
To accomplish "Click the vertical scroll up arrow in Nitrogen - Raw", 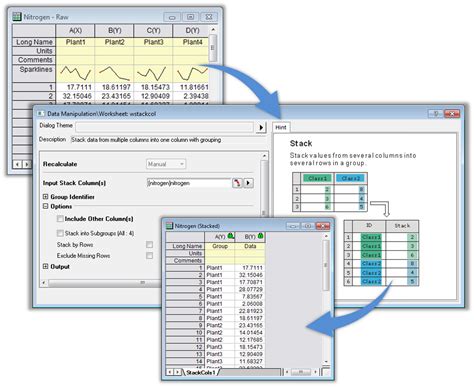I will click(213, 29).
